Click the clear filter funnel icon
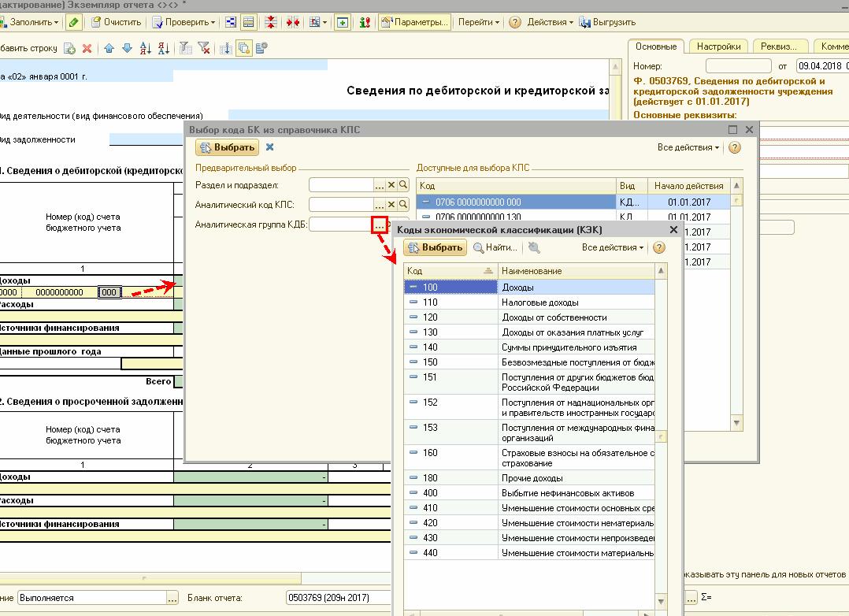The height and width of the screenshot is (616, 849). coord(203,48)
